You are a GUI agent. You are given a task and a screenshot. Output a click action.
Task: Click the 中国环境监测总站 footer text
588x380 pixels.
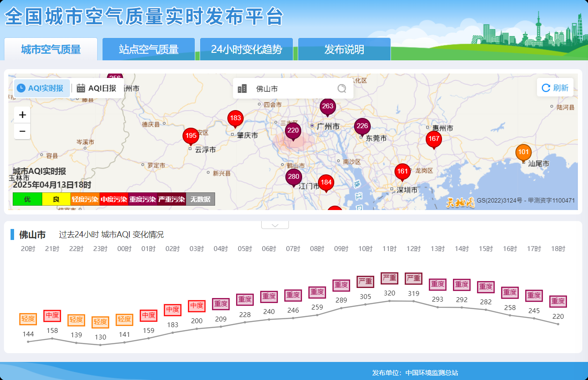pos(432,373)
